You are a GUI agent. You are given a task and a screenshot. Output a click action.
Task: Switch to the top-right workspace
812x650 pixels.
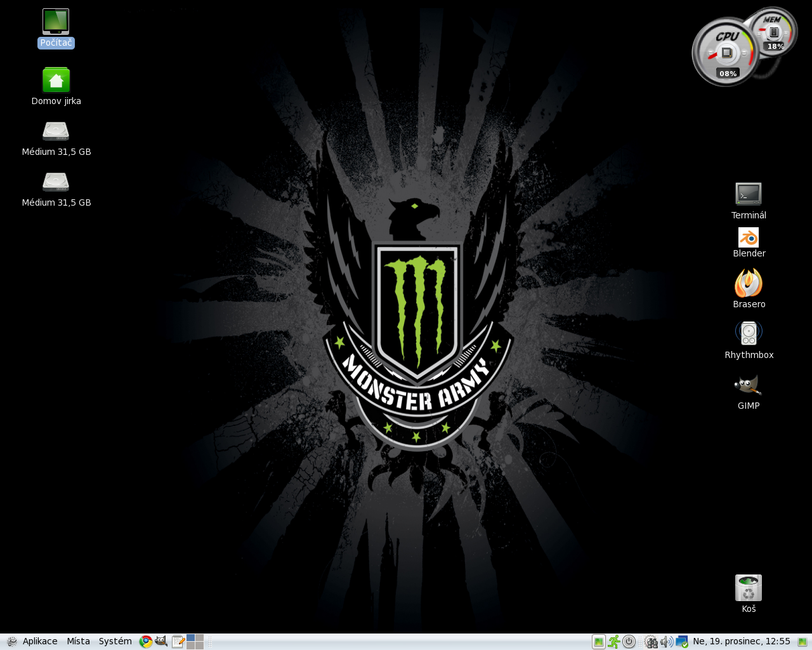[199, 638]
